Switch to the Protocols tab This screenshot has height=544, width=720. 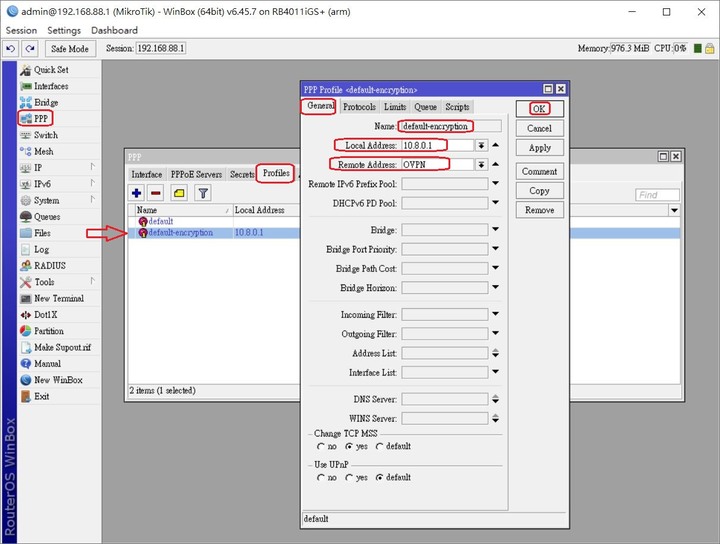pyautogui.click(x=359, y=107)
